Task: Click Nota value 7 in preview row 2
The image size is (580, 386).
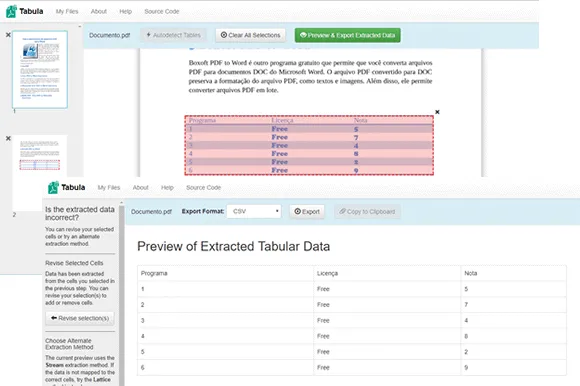Action: coord(513,305)
